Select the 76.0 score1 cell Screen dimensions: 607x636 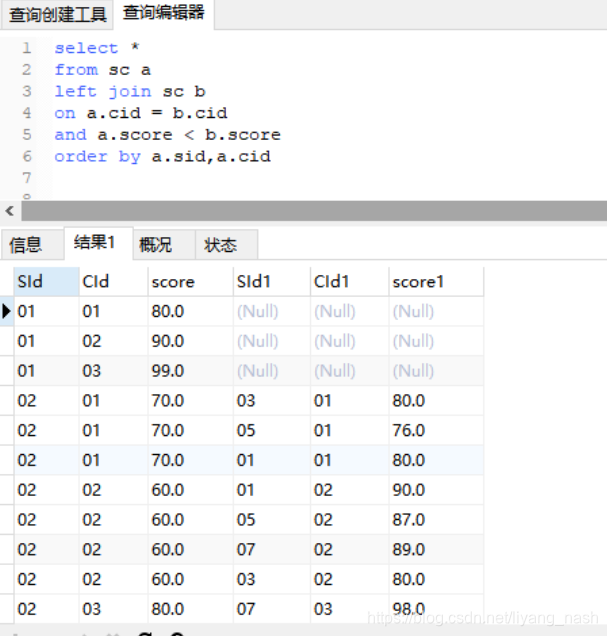pos(436,430)
